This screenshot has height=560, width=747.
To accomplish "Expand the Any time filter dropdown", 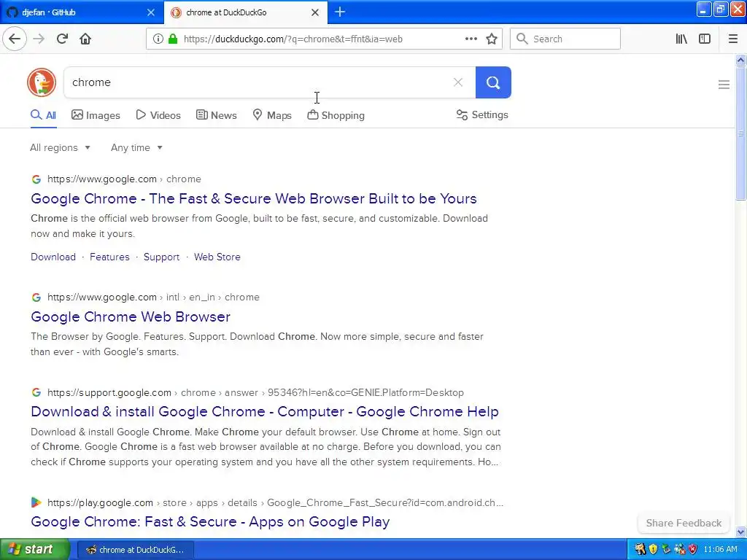I will point(136,147).
